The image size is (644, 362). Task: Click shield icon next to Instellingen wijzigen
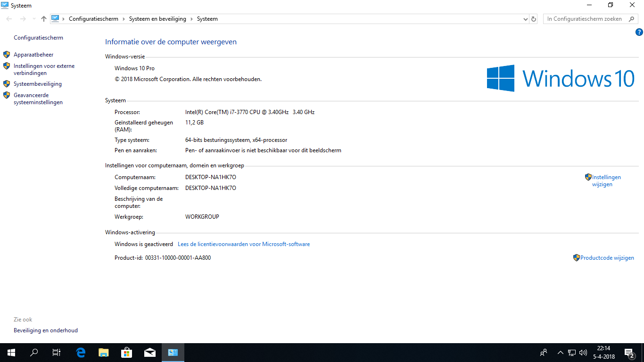click(x=588, y=177)
